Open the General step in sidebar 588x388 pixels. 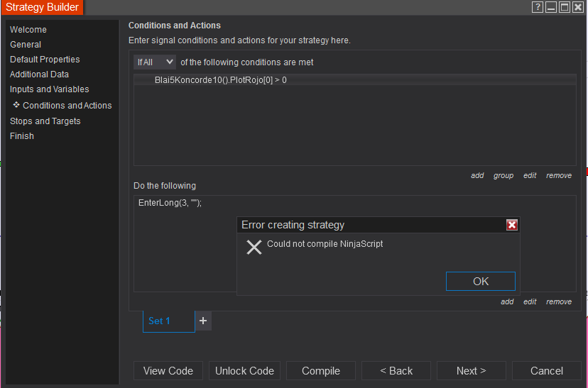click(26, 45)
